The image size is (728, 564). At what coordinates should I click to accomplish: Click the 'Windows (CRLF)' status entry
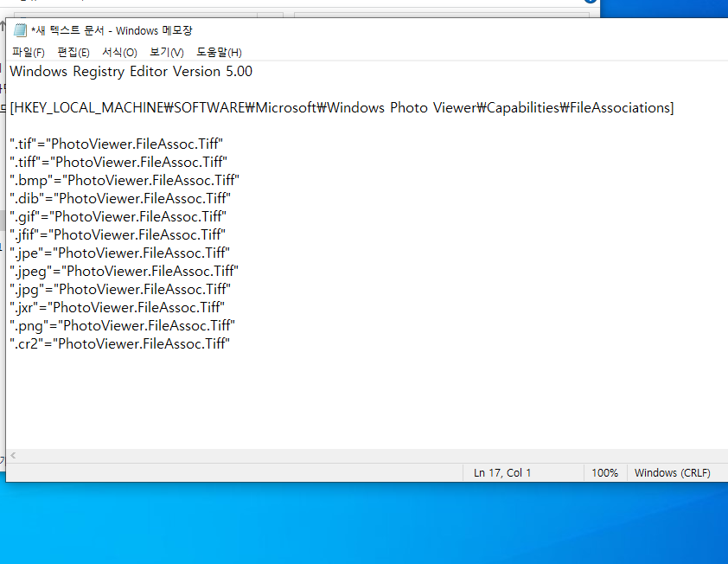(673, 473)
